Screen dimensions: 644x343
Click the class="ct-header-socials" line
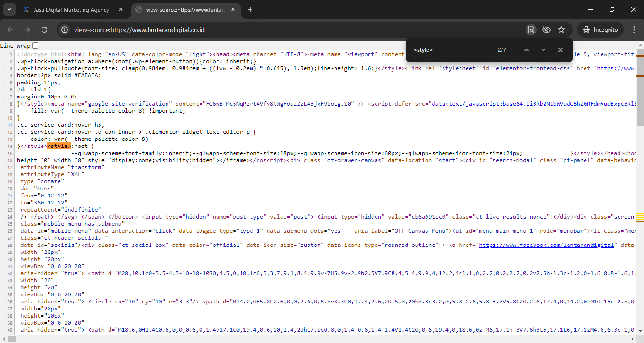(64, 238)
